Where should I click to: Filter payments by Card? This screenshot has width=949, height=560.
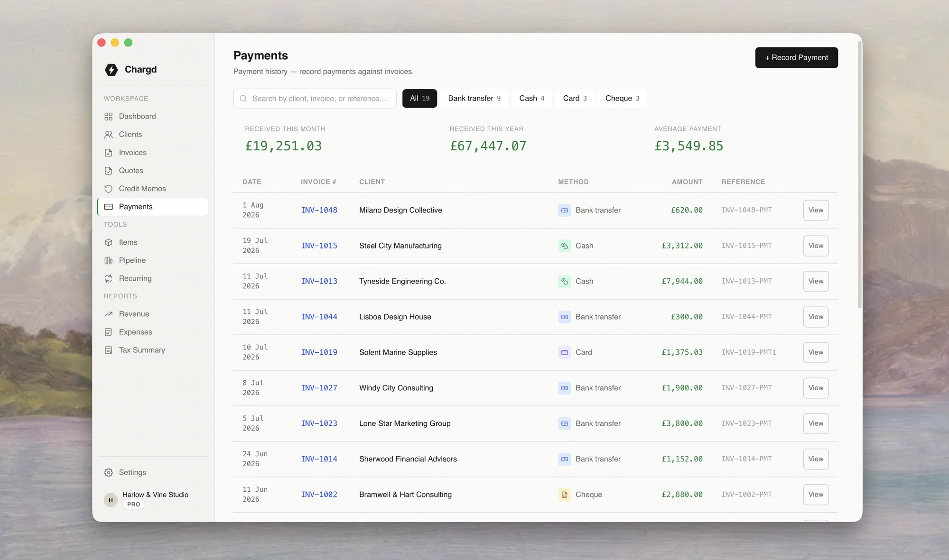pyautogui.click(x=575, y=98)
